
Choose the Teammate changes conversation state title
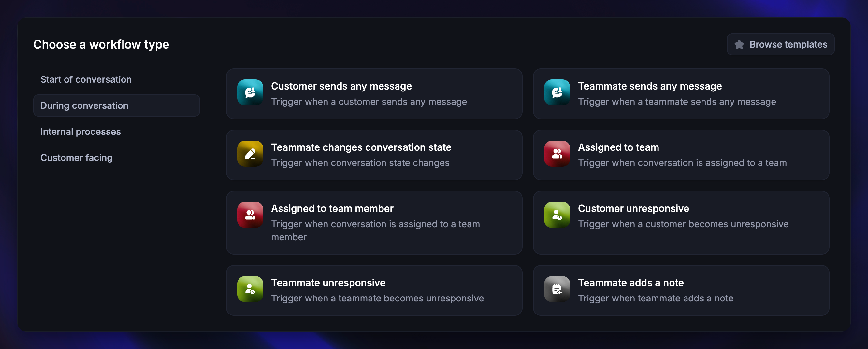[x=361, y=147]
